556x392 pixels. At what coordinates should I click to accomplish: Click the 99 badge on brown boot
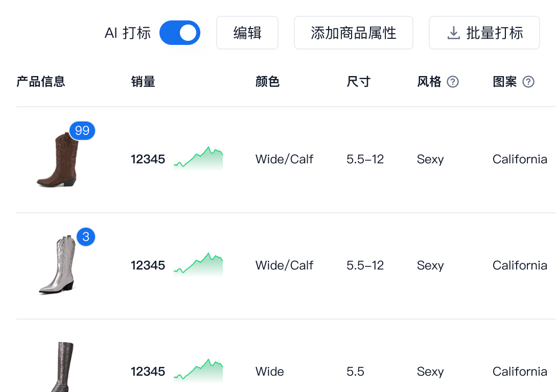(82, 131)
